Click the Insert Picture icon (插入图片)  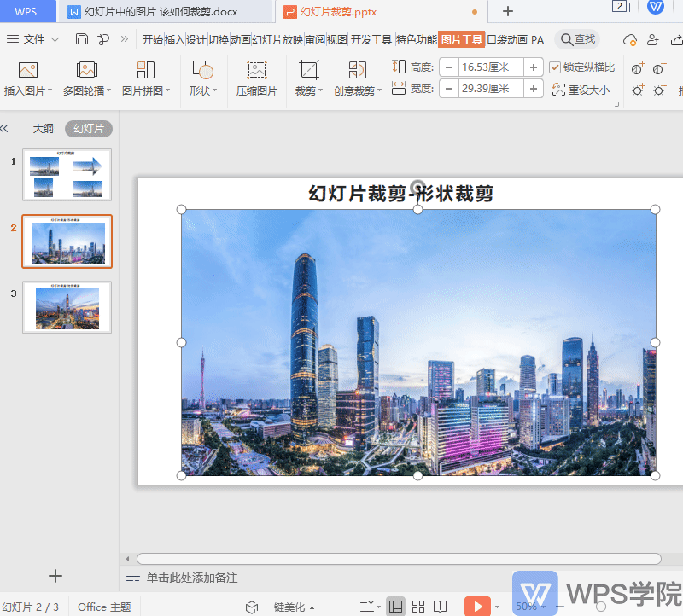point(28,70)
